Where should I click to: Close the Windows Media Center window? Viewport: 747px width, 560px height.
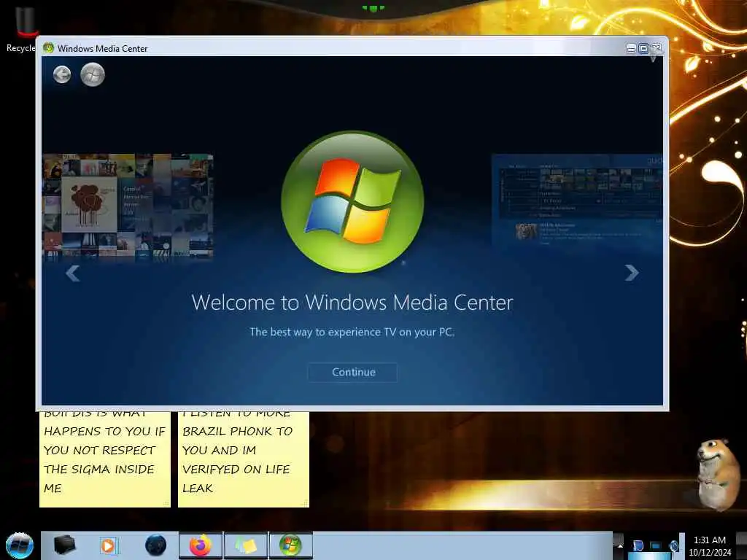pyautogui.click(x=657, y=49)
